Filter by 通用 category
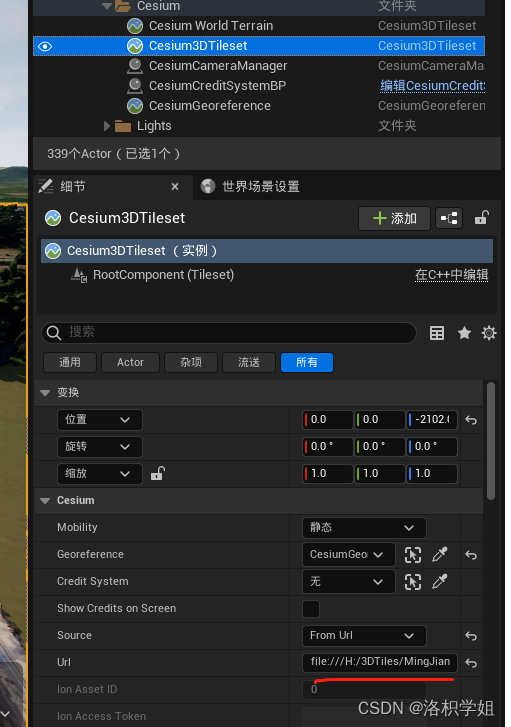The image size is (511, 727). [x=70, y=362]
